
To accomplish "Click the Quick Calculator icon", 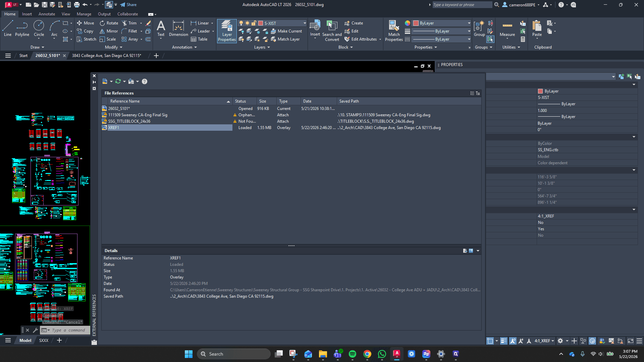I will (523, 39).
